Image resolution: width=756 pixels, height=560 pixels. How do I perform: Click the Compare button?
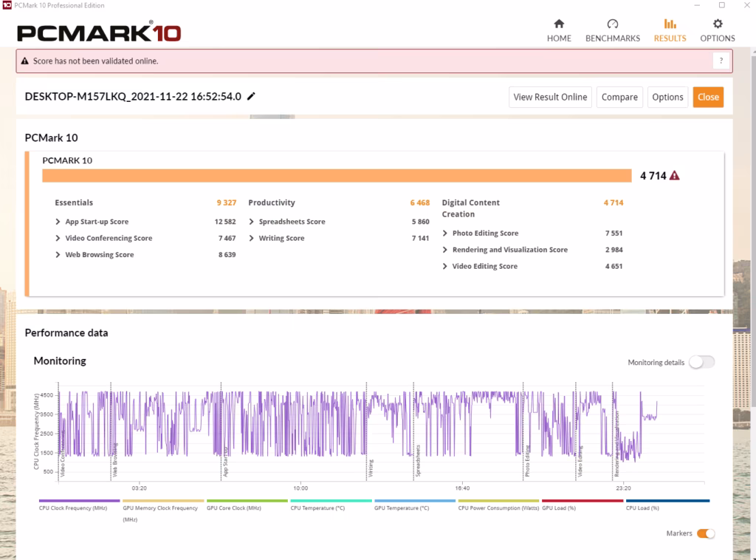tap(619, 97)
